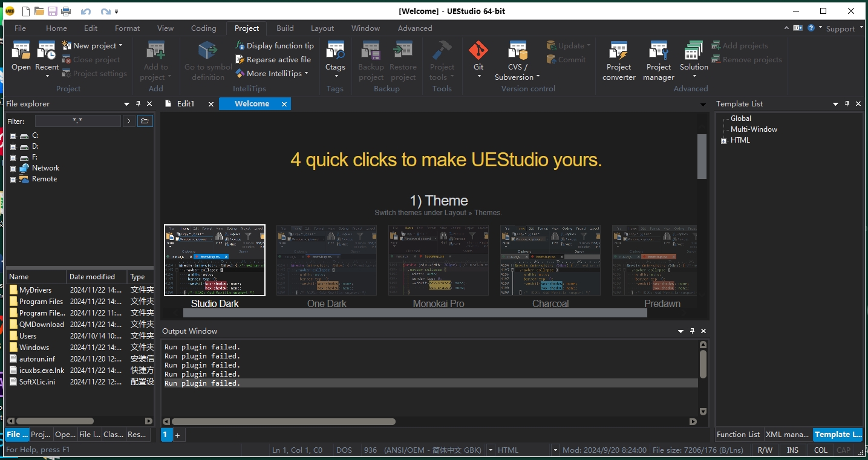Image resolution: width=868 pixels, height=460 pixels.
Task: Toggle R/W read-write status indicator
Action: (x=765, y=450)
